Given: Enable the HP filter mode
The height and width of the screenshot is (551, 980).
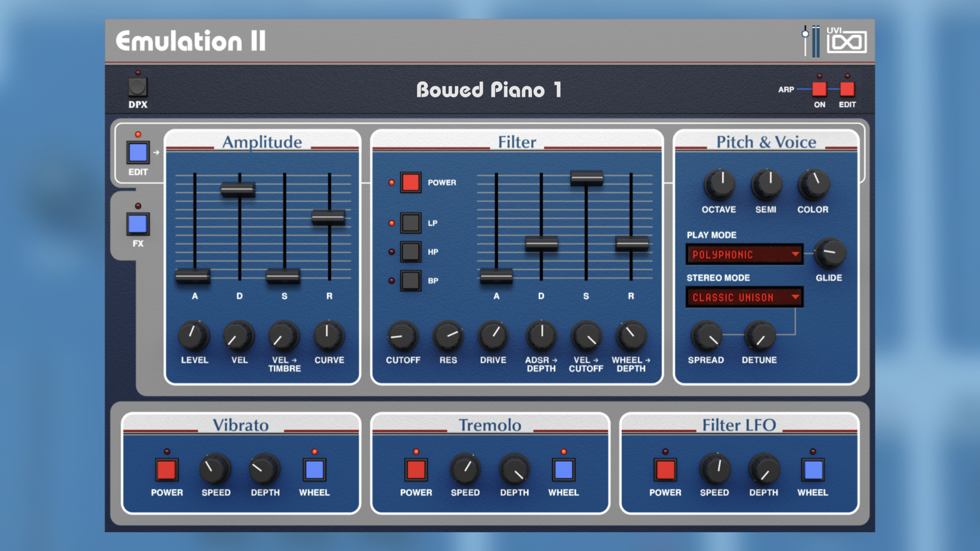Looking at the screenshot, I should (410, 252).
